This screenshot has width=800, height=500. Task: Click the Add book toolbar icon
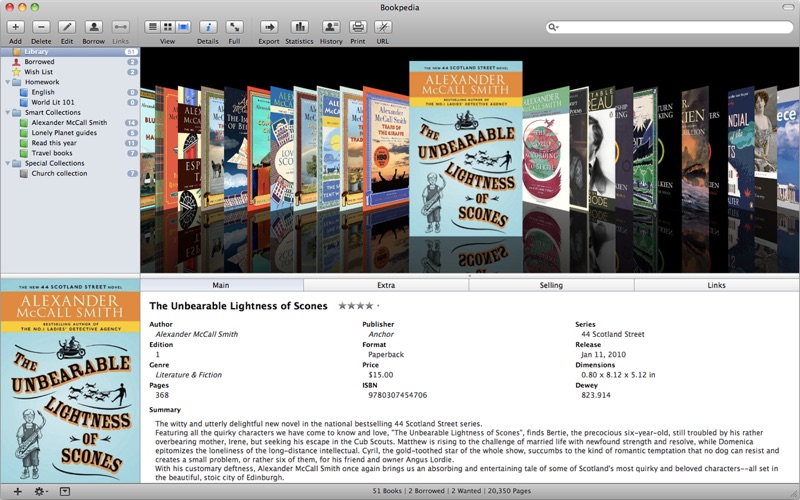[15, 27]
